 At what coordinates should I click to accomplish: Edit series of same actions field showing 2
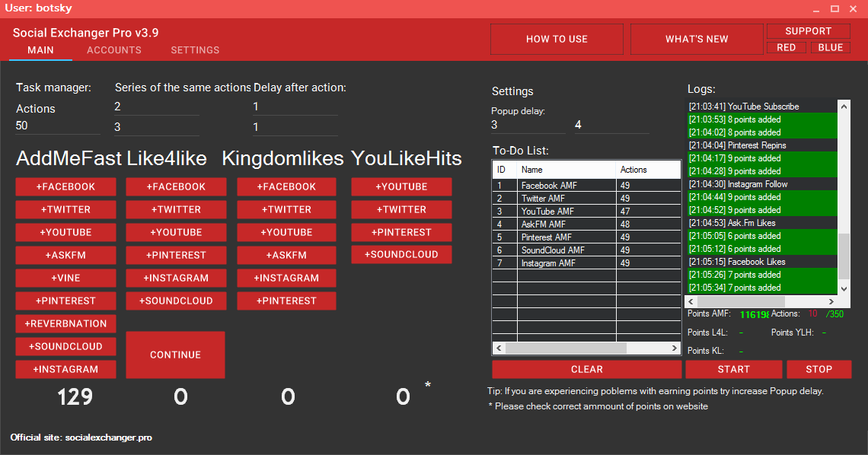[x=157, y=107]
